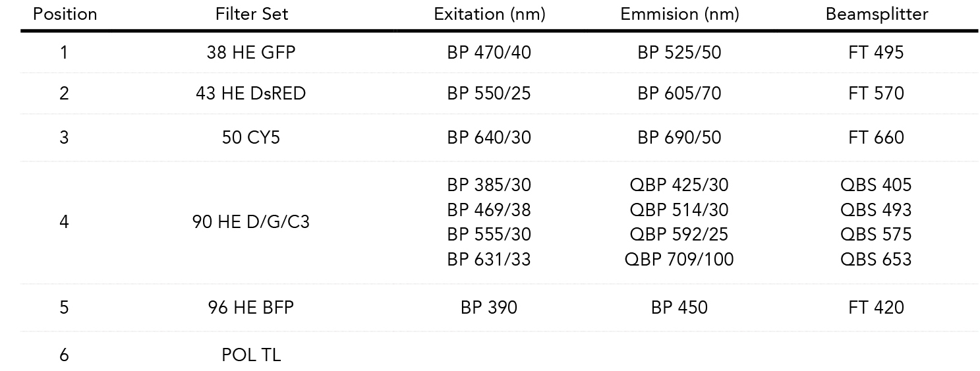Select the BP 390 excitation value

(489, 308)
